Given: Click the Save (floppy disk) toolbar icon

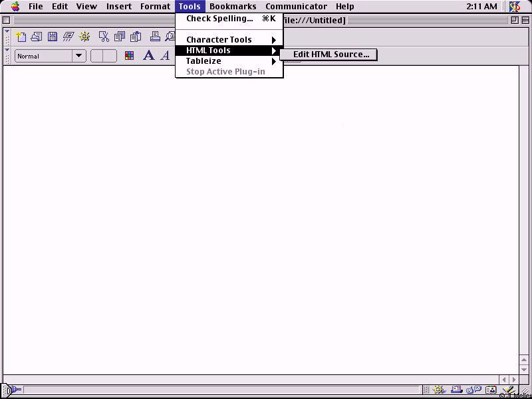Looking at the screenshot, I should pyautogui.click(x=52, y=37).
